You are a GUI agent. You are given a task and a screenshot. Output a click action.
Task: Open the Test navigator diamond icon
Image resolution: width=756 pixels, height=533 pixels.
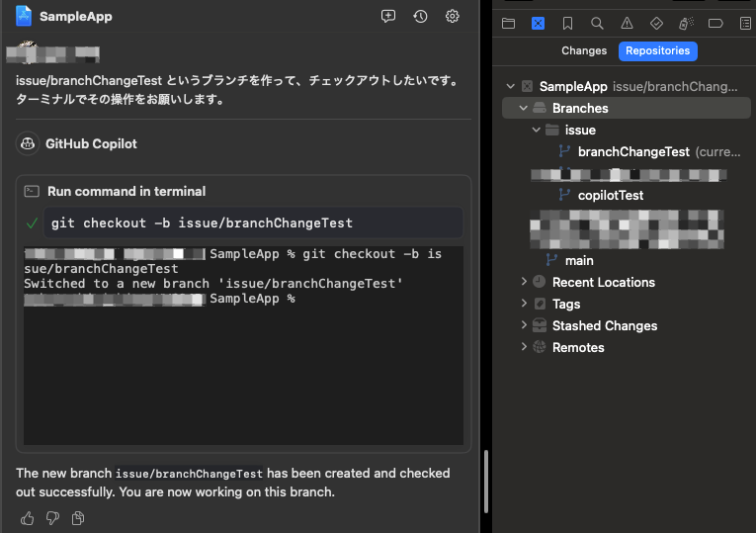click(x=656, y=23)
